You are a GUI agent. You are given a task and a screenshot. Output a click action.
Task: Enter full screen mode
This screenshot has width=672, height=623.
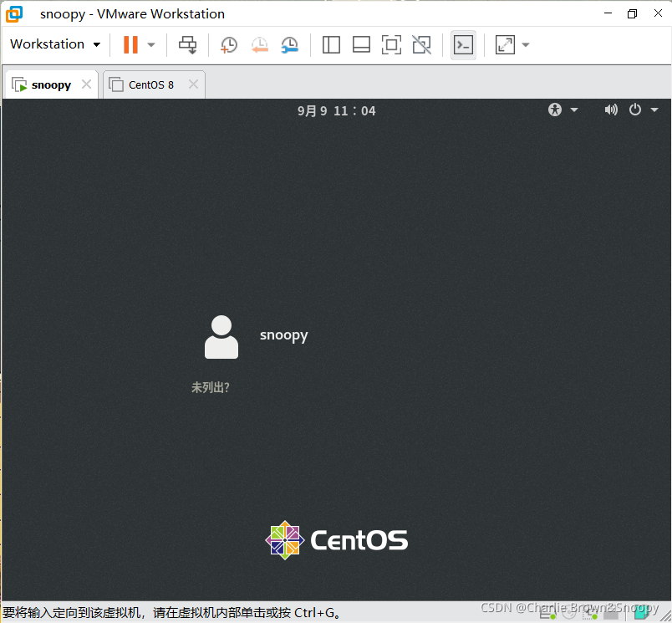coord(391,44)
